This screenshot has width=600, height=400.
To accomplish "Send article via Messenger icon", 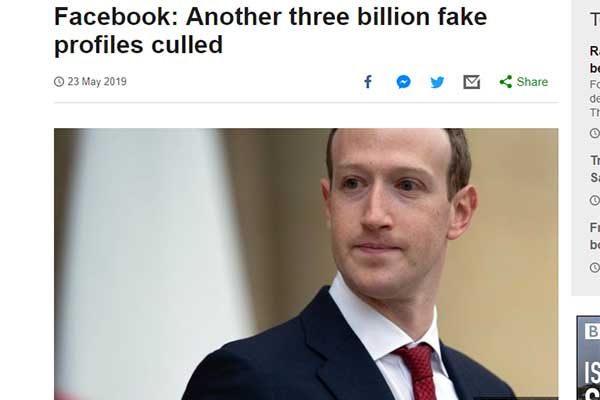I will tap(403, 82).
